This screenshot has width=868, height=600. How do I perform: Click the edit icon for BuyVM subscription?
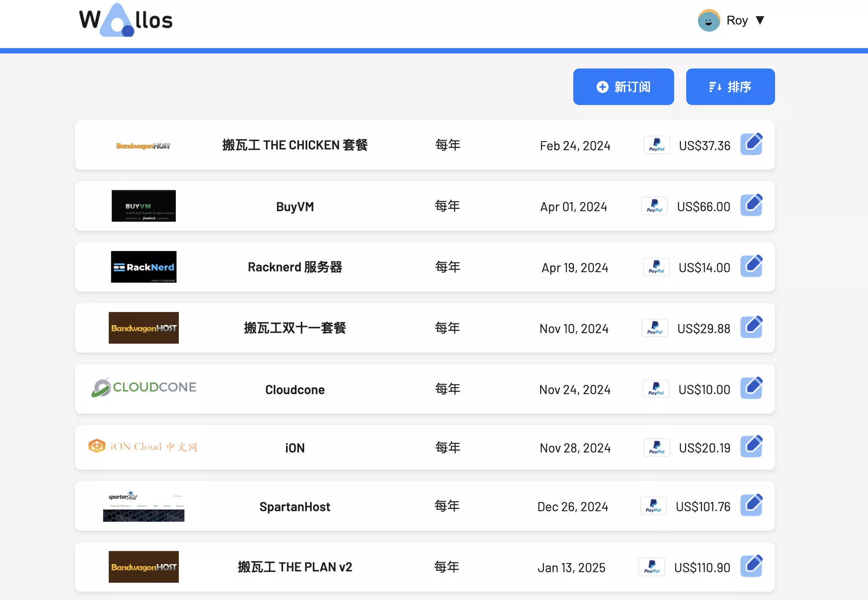pos(751,205)
